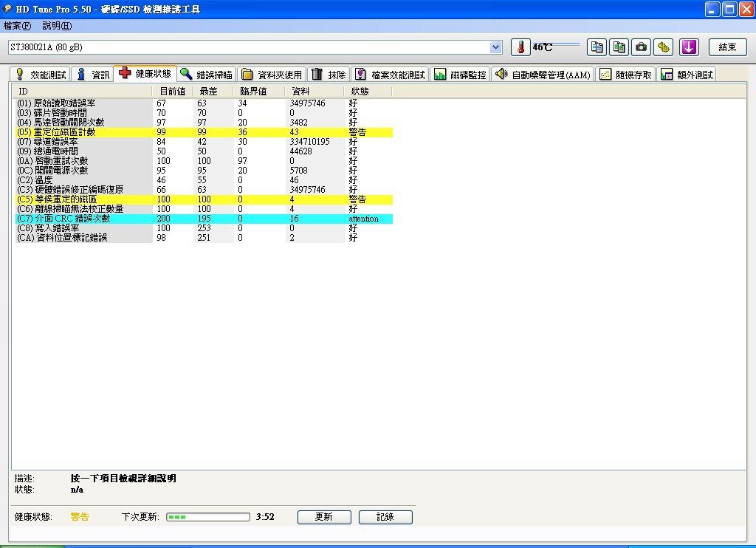Select row (03) 碟片啟動時間

pos(204,113)
